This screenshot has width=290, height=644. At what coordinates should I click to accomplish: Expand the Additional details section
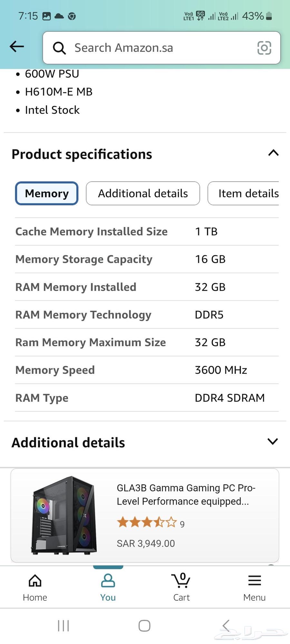[273, 441]
